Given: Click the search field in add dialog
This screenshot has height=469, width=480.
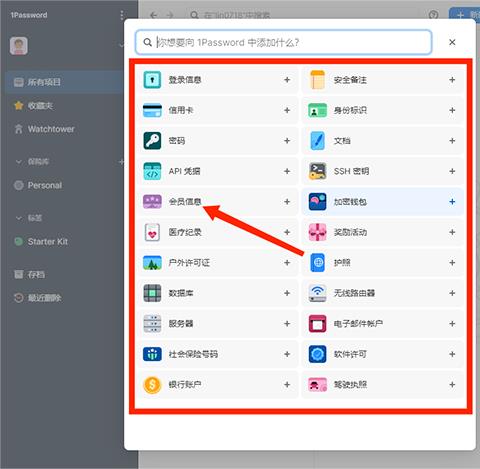Looking at the screenshot, I should [x=284, y=42].
